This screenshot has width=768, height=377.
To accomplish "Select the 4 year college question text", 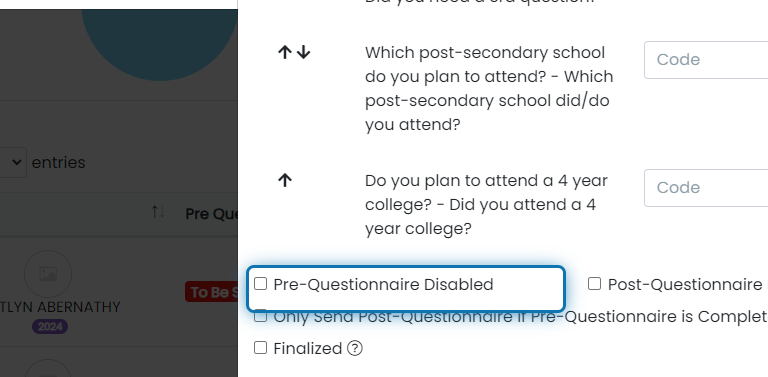I will pyautogui.click(x=486, y=205).
